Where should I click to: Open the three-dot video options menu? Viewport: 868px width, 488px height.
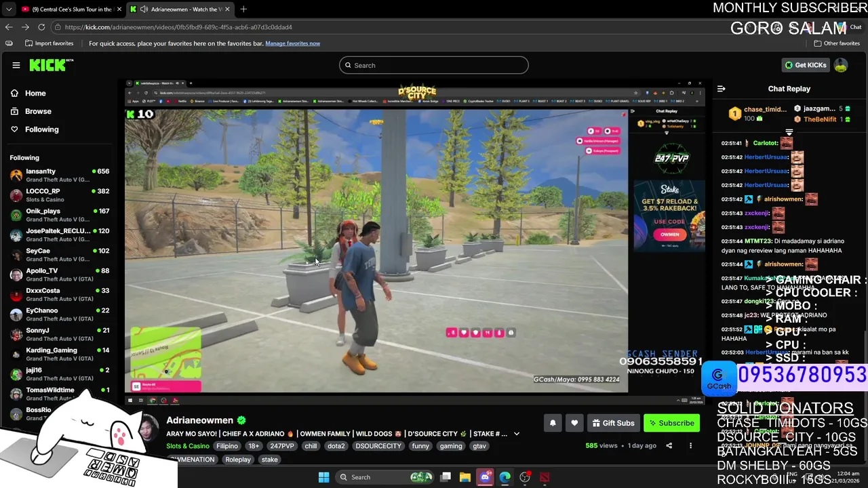pyautogui.click(x=690, y=445)
